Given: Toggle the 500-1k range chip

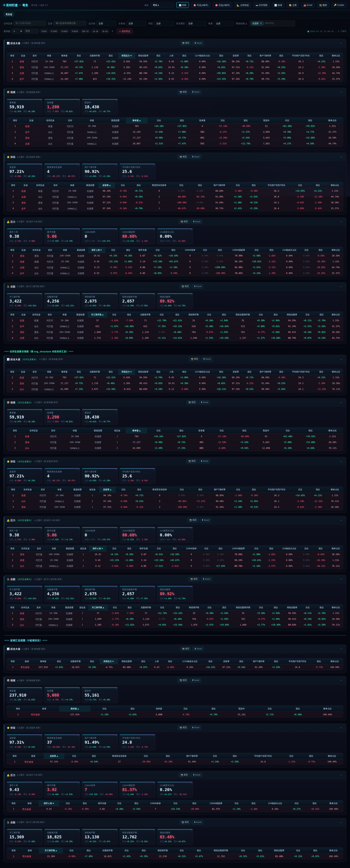Looking at the screenshot, I should pos(85,31).
